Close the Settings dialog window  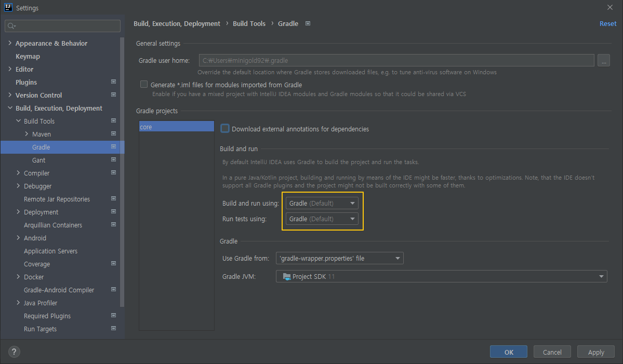pos(610,8)
